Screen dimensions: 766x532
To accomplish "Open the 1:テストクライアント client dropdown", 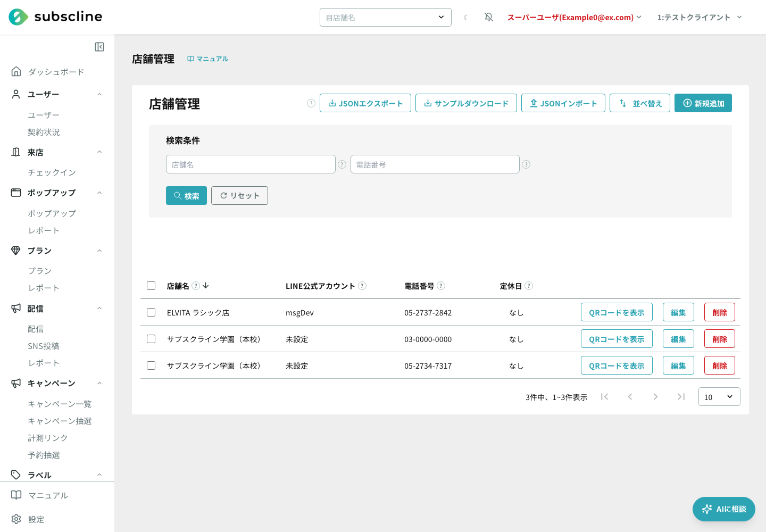I will tap(700, 17).
